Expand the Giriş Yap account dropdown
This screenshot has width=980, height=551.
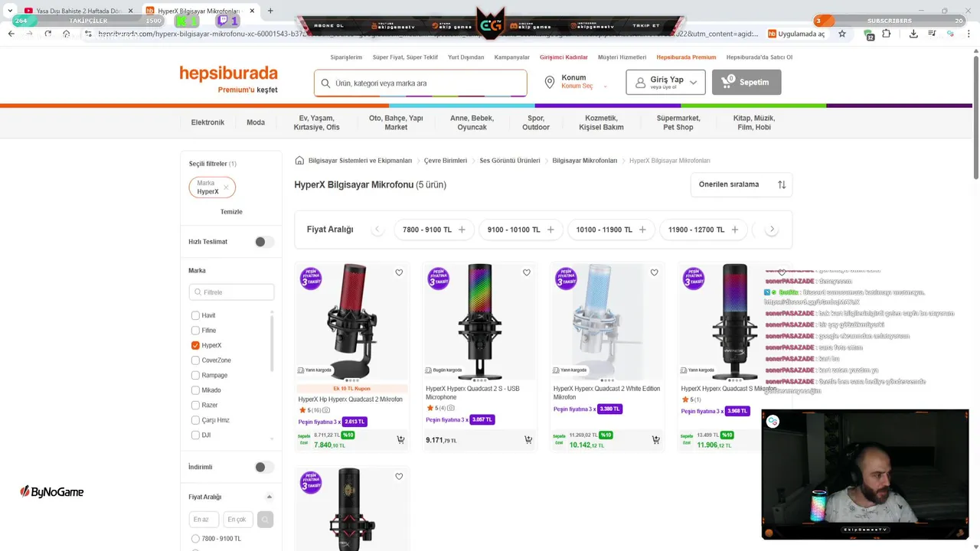[665, 82]
